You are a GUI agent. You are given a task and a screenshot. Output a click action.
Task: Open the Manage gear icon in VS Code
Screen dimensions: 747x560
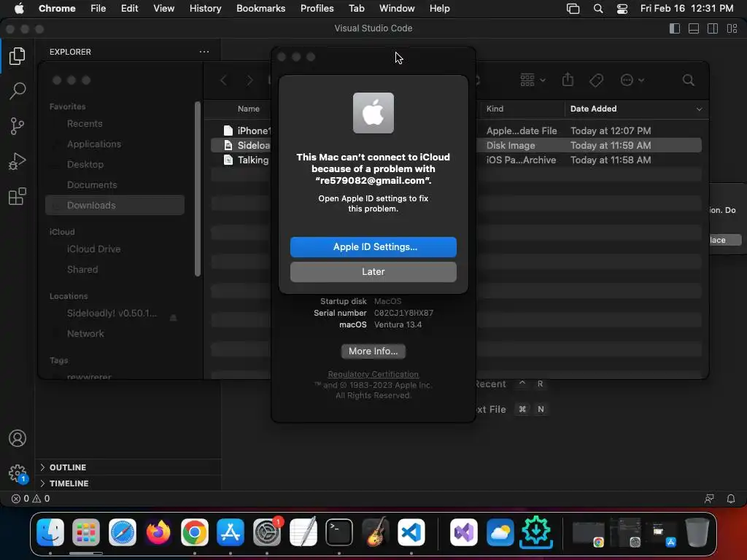pos(18,473)
